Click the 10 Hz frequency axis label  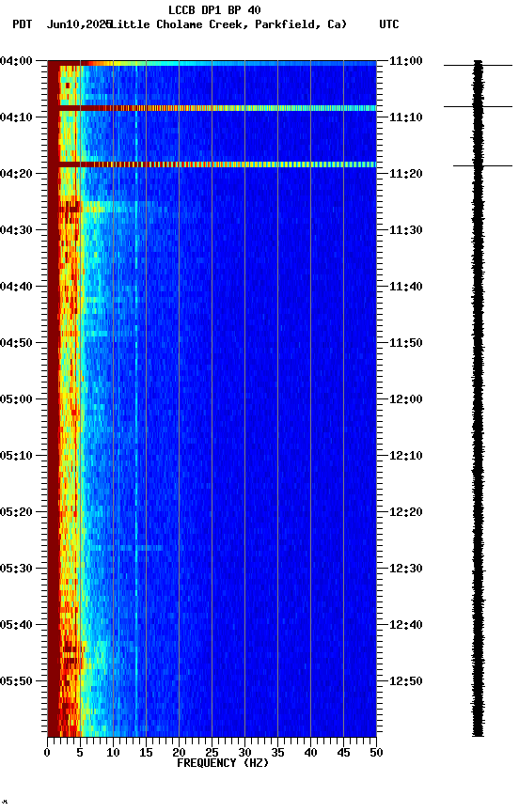tap(113, 753)
